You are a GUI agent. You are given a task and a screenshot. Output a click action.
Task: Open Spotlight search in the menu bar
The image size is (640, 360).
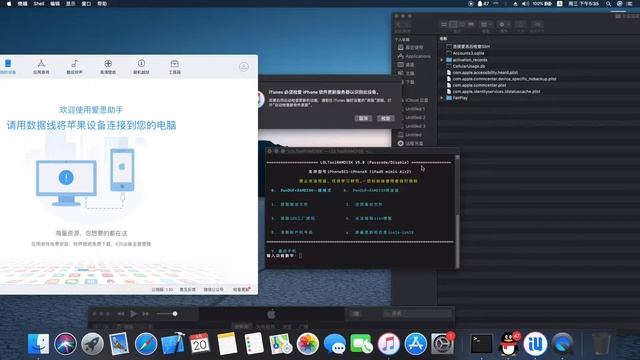[608, 4]
